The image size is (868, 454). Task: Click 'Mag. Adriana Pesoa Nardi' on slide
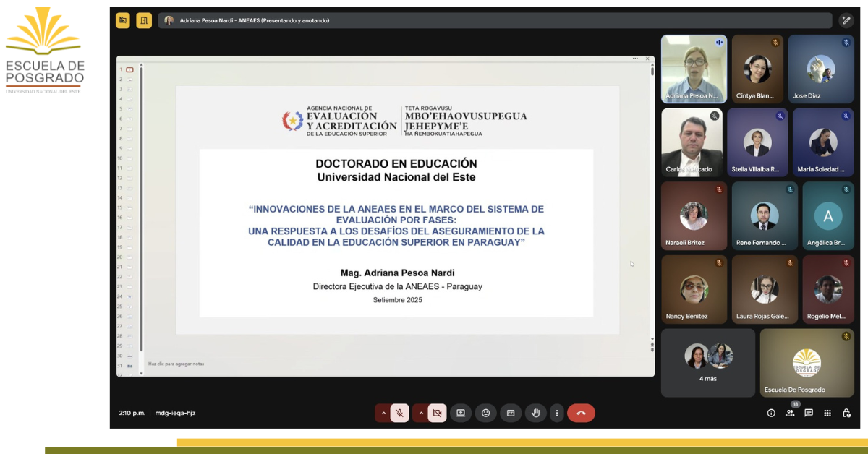396,273
